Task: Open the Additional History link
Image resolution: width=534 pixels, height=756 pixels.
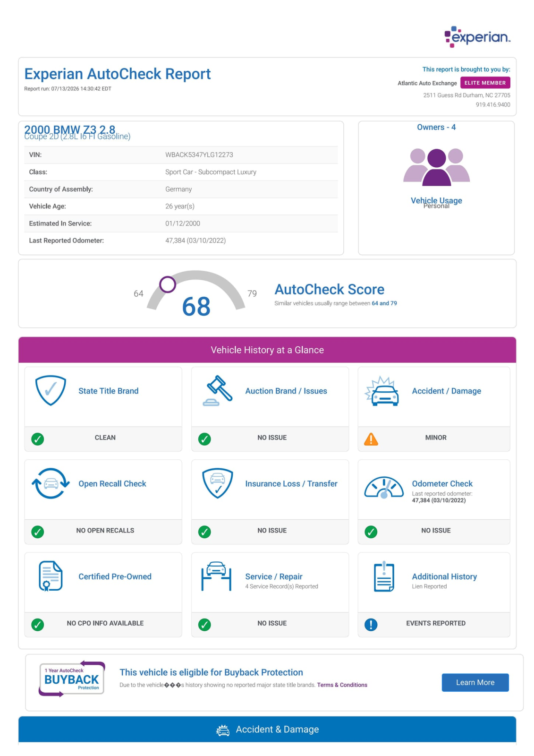Action: (444, 576)
